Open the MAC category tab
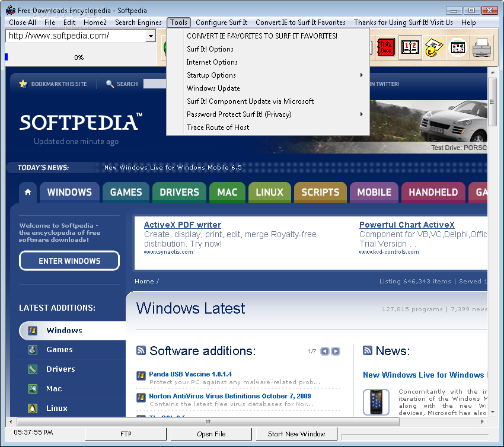This screenshot has width=504, height=447. point(227,192)
